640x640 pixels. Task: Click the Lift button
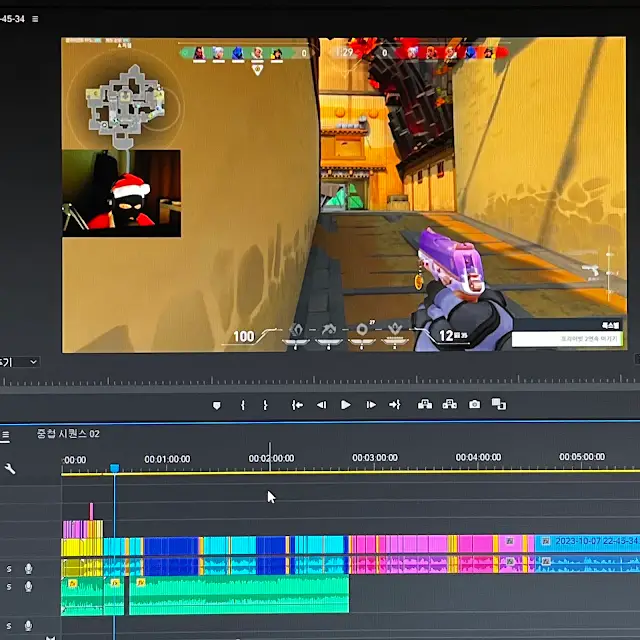pos(425,404)
